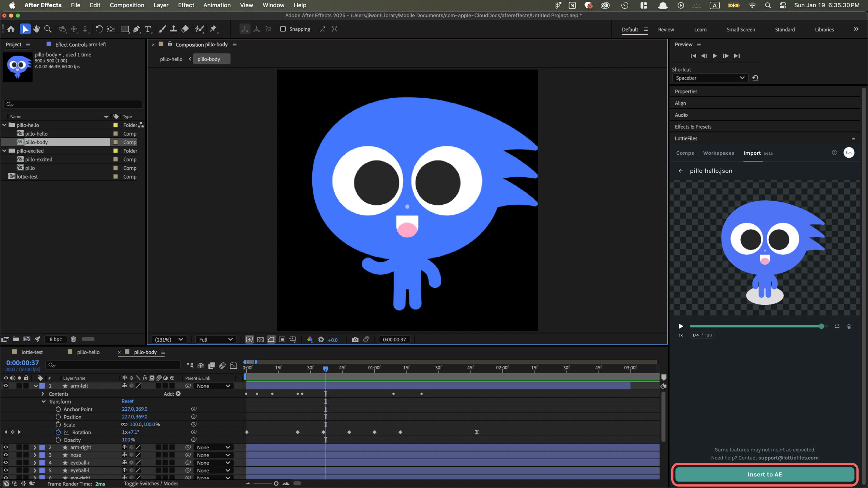Toggle Anchor Point stopwatch
The width and height of the screenshot is (868, 488).
[x=58, y=409]
